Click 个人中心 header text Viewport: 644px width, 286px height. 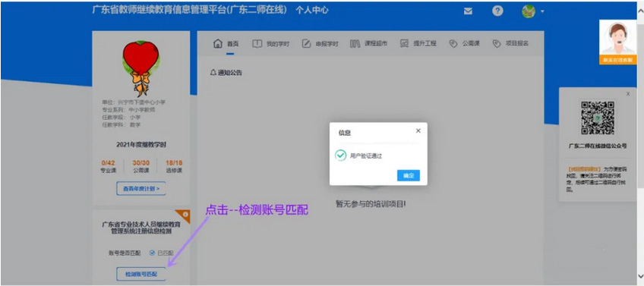click(x=312, y=11)
